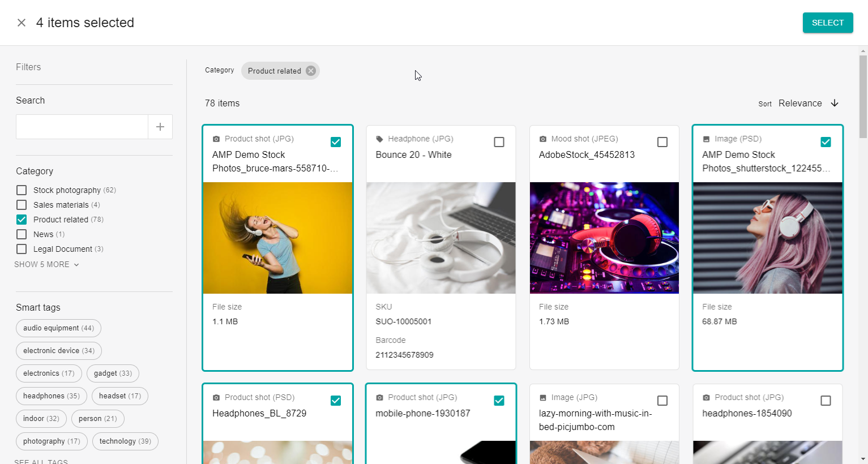
Task: Enable the Legal Document category filter
Action: [x=22, y=249]
